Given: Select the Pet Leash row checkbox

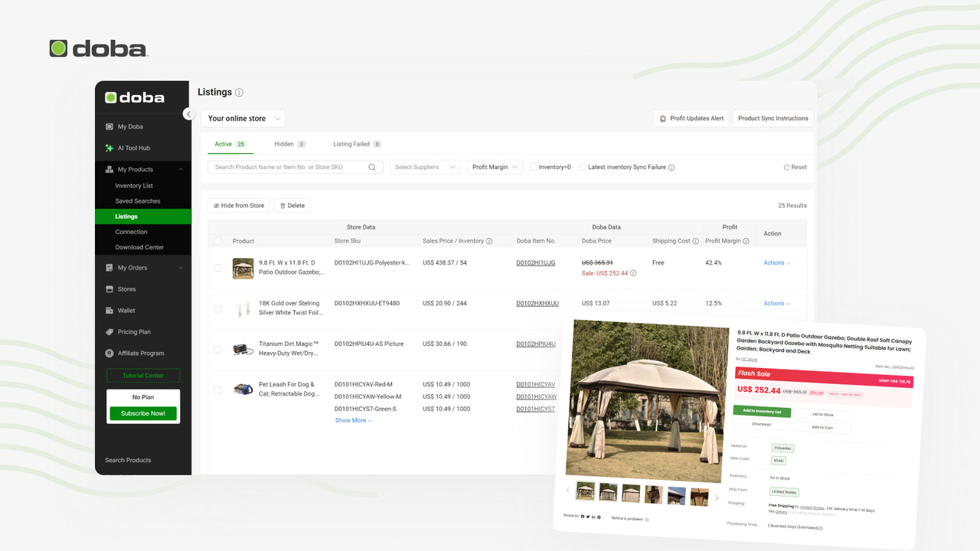Looking at the screenshot, I should pos(218,390).
